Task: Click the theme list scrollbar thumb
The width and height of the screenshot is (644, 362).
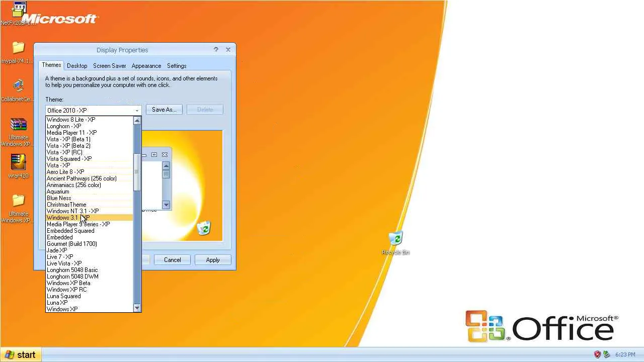Action: point(137,172)
